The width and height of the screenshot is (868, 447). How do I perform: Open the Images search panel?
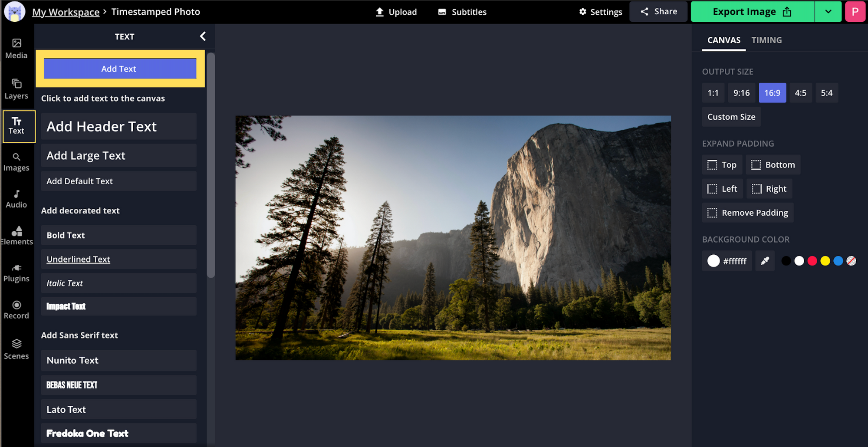[x=16, y=162]
